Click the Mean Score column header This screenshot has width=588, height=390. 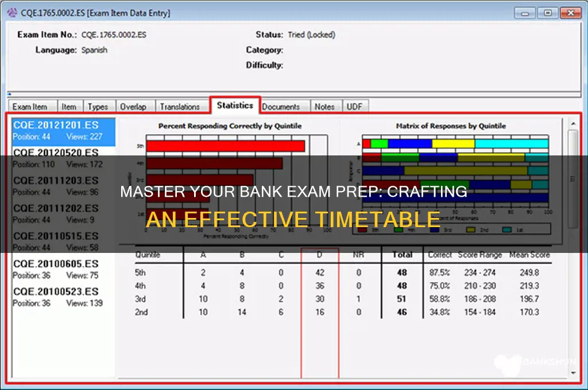coord(529,255)
